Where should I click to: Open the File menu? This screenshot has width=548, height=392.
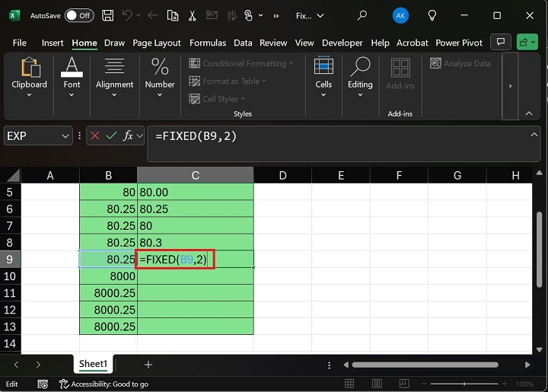click(x=20, y=43)
